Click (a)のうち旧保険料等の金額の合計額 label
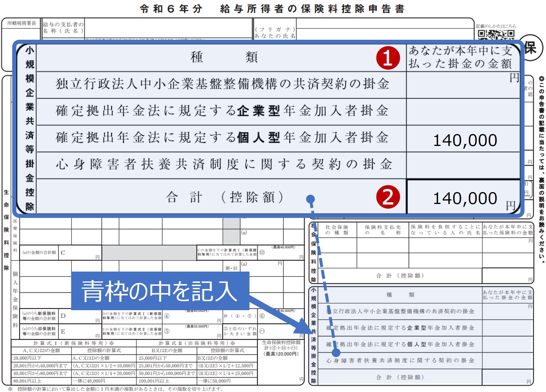This screenshot has width=546, height=392. pos(39,331)
